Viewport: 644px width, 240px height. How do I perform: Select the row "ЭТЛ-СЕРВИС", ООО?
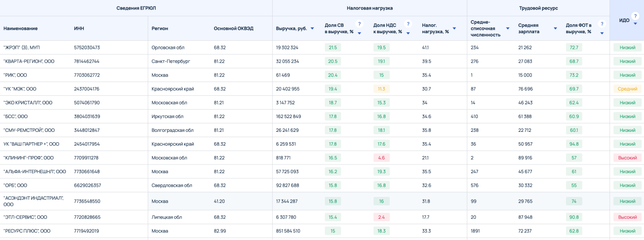pos(322,217)
